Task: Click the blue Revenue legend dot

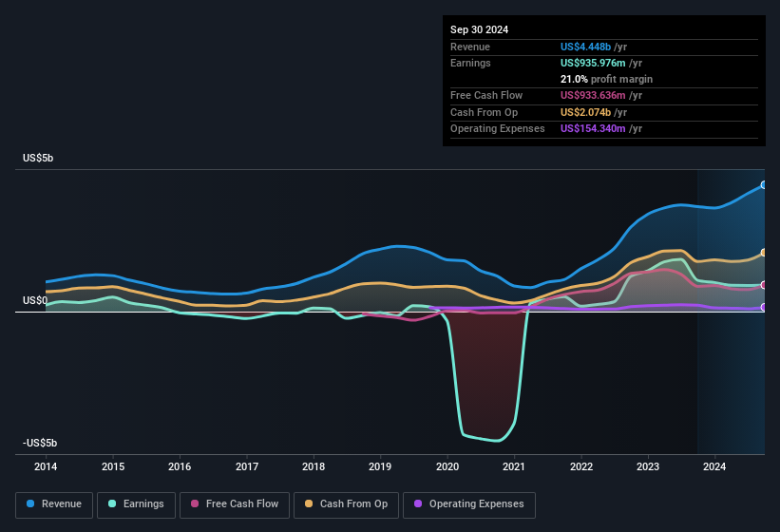Action: pos(30,504)
